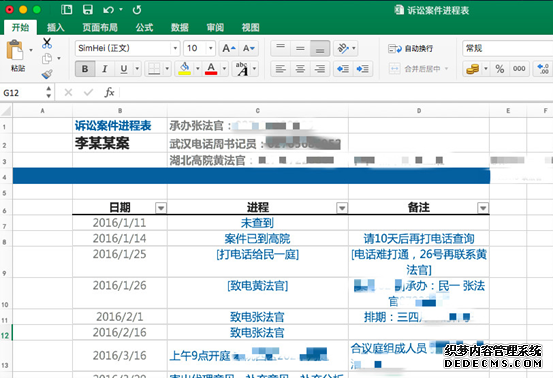Align text to bottom of cell

pyautogui.click(x=320, y=48)
